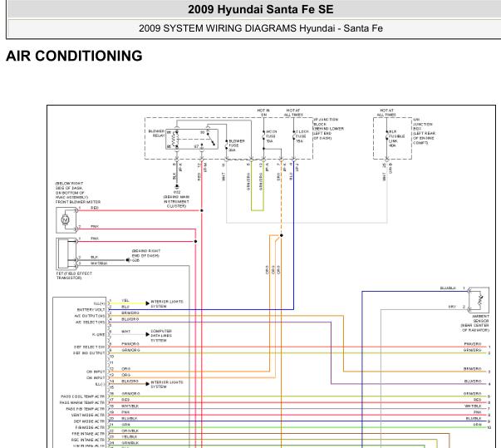Click the 'VENT MODE ACTR' pin label
Screen dimensions: 501x448
(88, 415)
